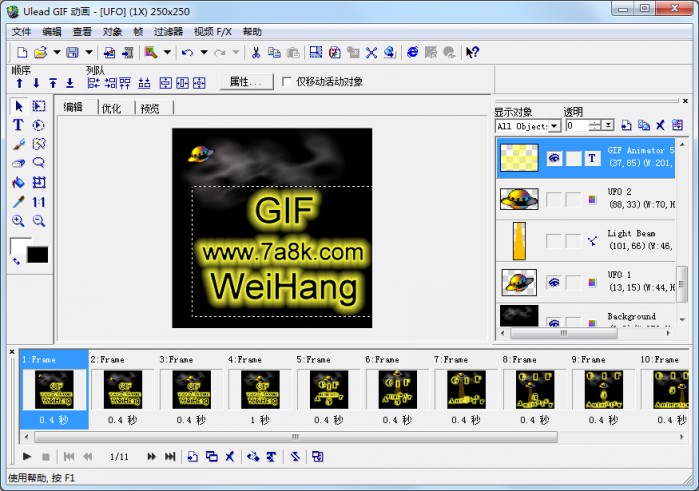The height and width of the screenshot is (491, 699).
Task: Open the dropdown arrow beside the open icon
Action: (x=57, y=52)
